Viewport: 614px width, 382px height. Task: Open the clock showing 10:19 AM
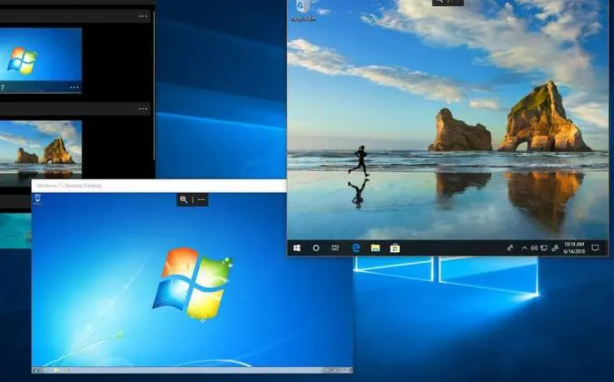click(574, 248)
